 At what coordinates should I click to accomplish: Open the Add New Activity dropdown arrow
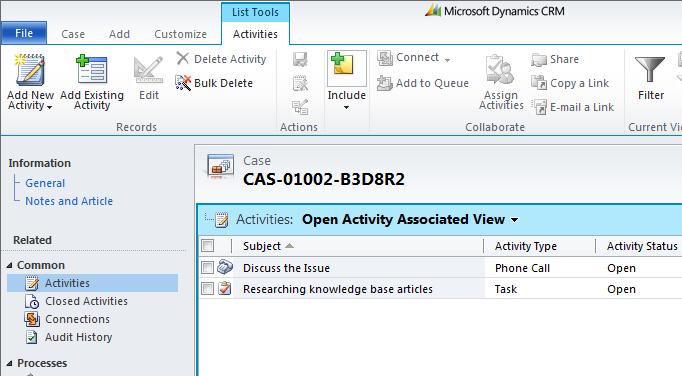50,107
